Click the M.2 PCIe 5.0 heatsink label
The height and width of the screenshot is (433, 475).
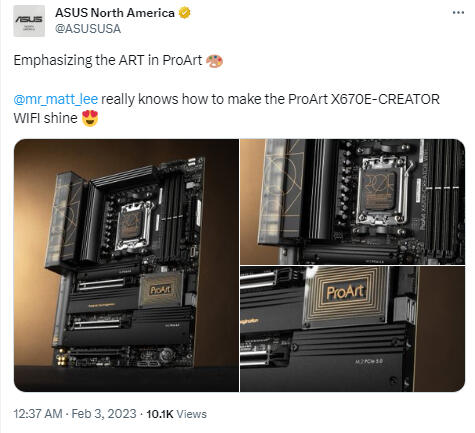coord(368,361)
